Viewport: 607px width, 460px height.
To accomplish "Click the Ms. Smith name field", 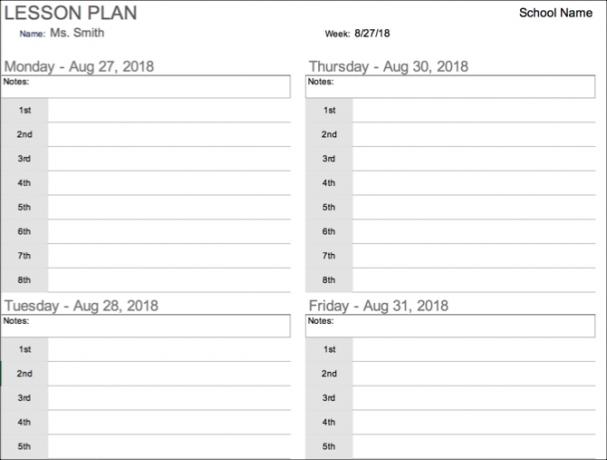I will click(x=77, y=33).
